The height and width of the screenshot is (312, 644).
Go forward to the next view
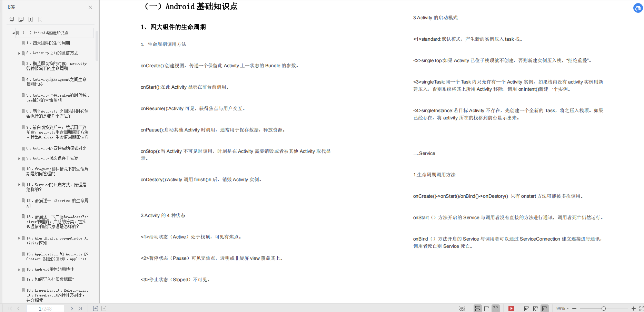[x=104, y=309]
